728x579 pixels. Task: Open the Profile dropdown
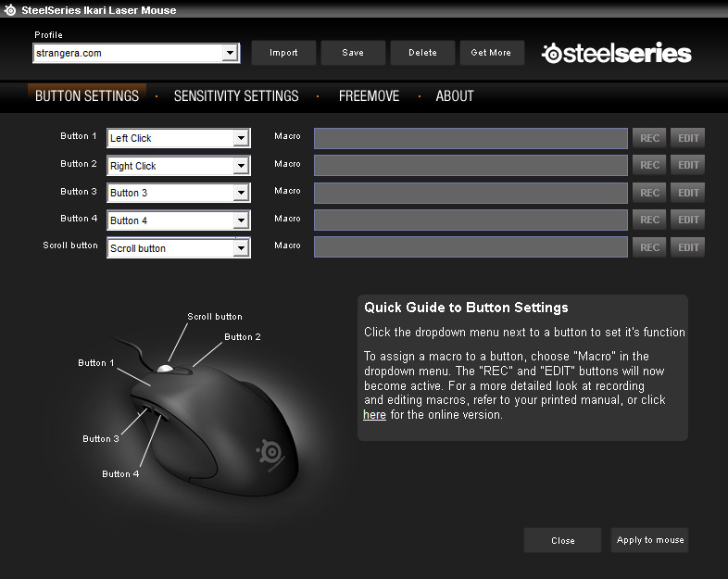click(231, 54)
